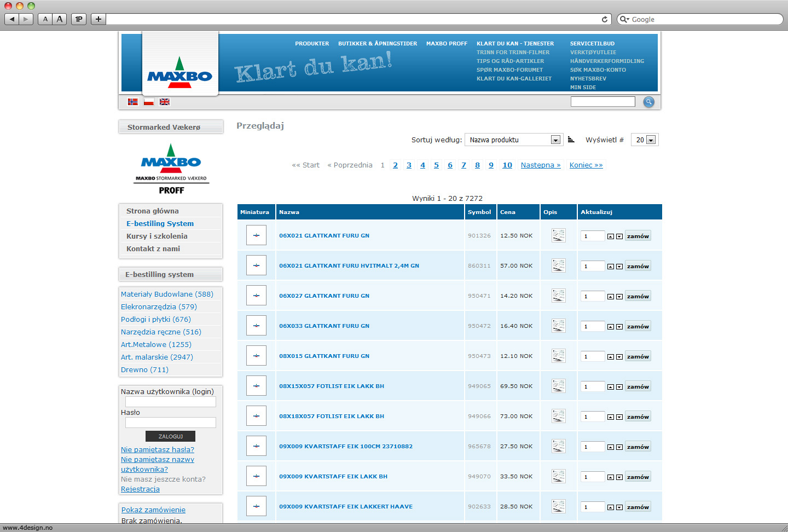This screenshot has width=788, height=532.
Task: Open MAXBO PROFF menu item
Action: (447, 44)
